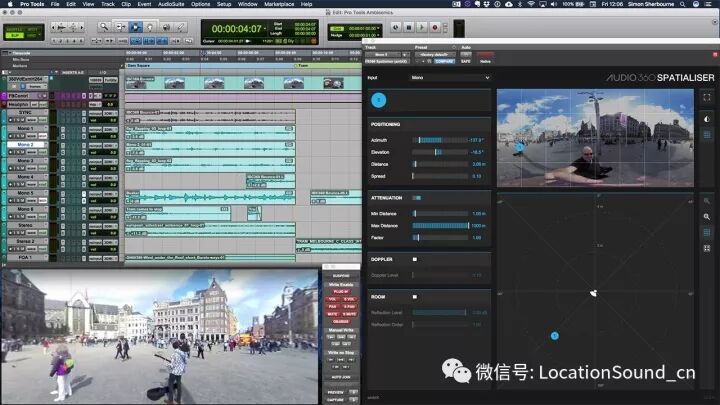The width and height of the screenshot is (720, 405).
Task: Toggle the video contrast half-circle icon
Action: pos(707,119)
